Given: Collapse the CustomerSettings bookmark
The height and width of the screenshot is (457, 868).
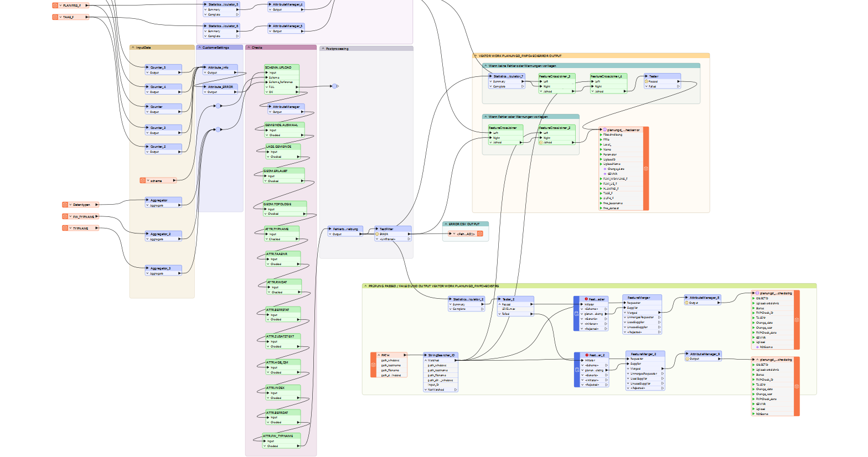Looking at the screenshot, I should point(199,48).
